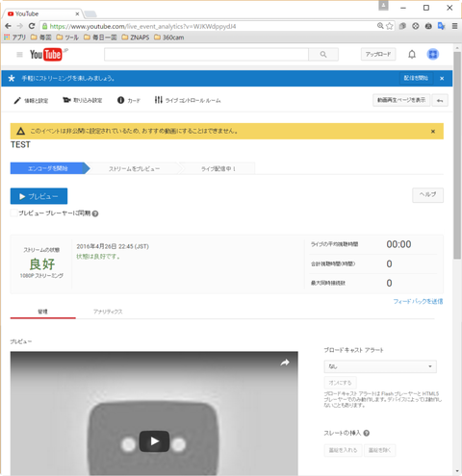Click the search magnifier button
462x476 pixels.
pos(323,55)
